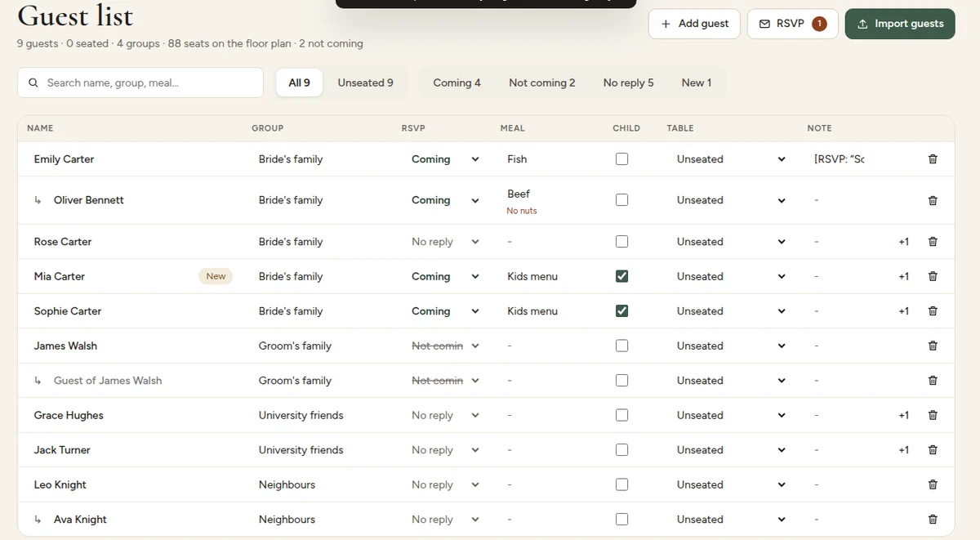Image resolution: width=980 pixels, height=540 pixels.
Task: Toggle child checkbox for James Walsh
Action: [x=621, y=346]
